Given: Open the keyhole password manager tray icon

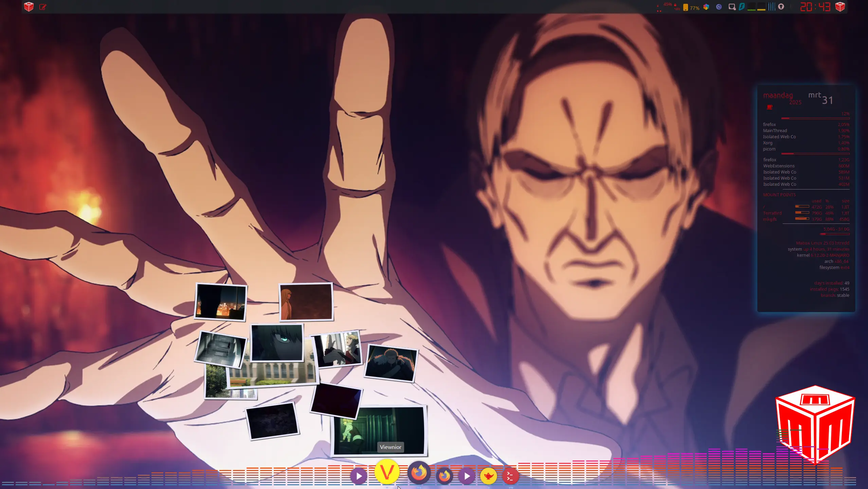Looking at the screenshot, I should [781, 7].
